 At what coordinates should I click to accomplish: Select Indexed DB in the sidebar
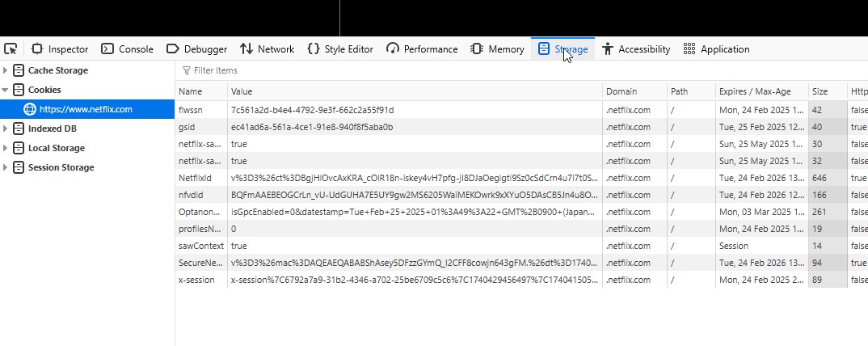pos(52,129)
